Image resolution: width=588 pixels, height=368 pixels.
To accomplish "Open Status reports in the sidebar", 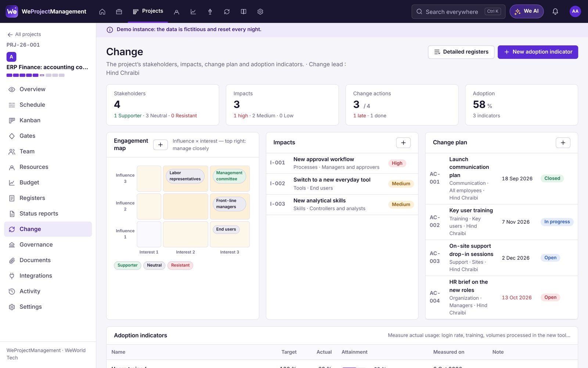I will pos(48,213).
